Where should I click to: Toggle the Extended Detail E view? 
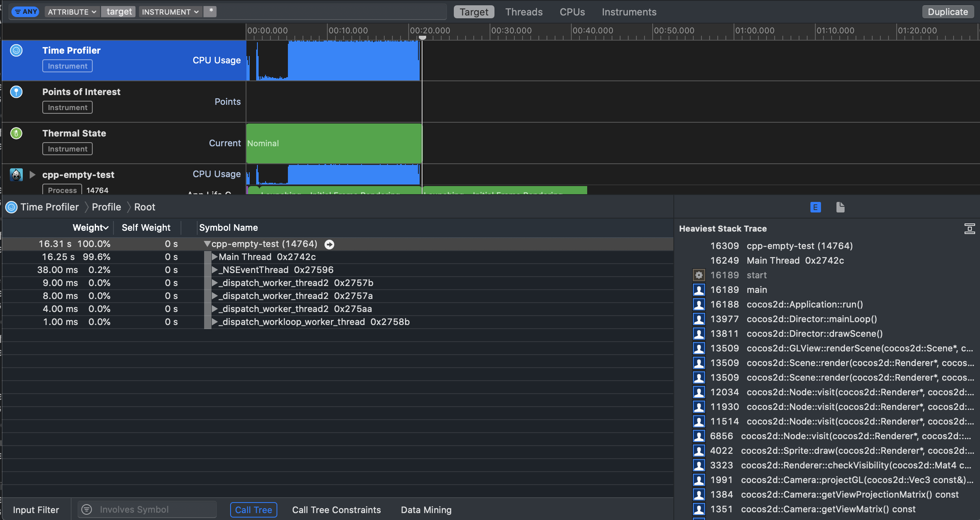pyautogui.click(x=815, y=207)
